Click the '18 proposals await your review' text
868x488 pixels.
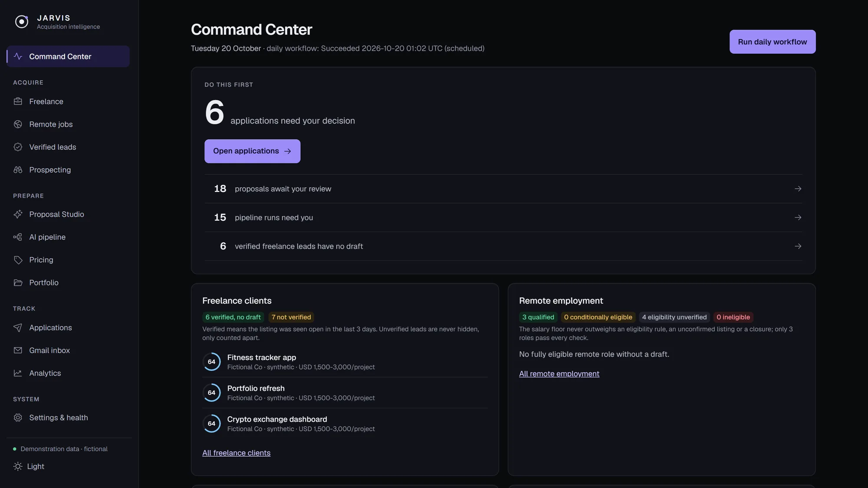pyautogui.click(x=273, y=189)
